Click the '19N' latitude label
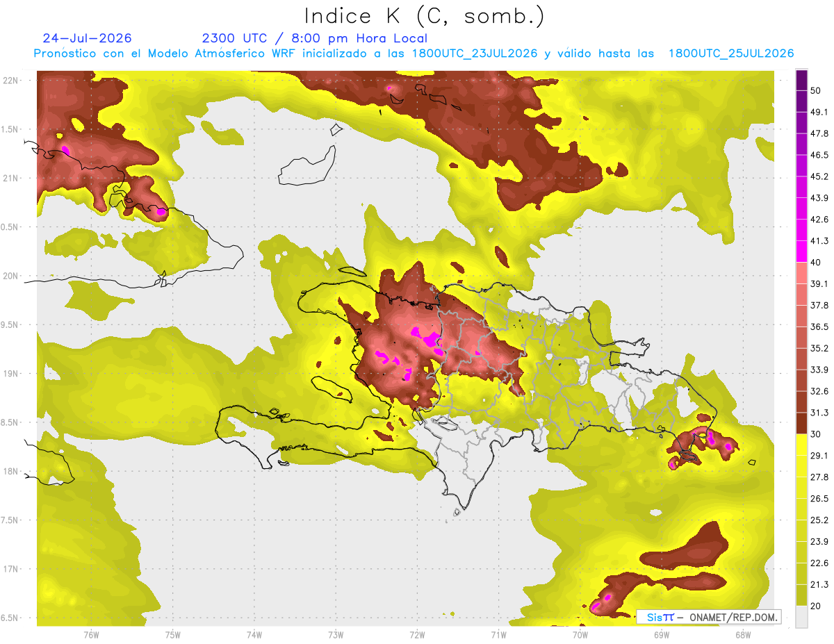This screenshot has width=834, height=644. [x=10, y=374]
